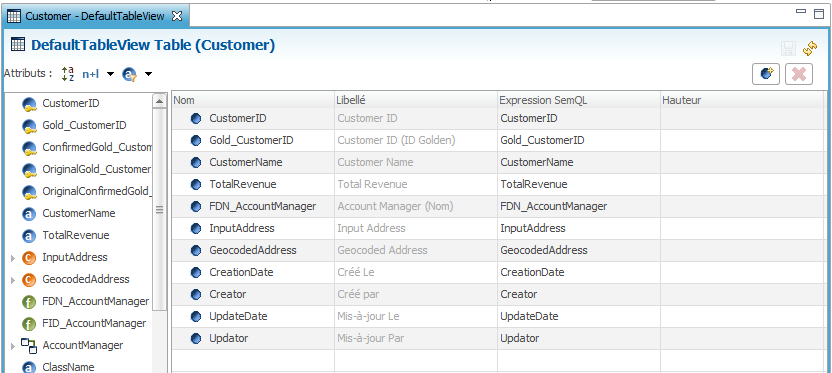The image size is (832, 373).
Task: Open the attribute filter dropdown arrow
Action: (x=149, y=74)
